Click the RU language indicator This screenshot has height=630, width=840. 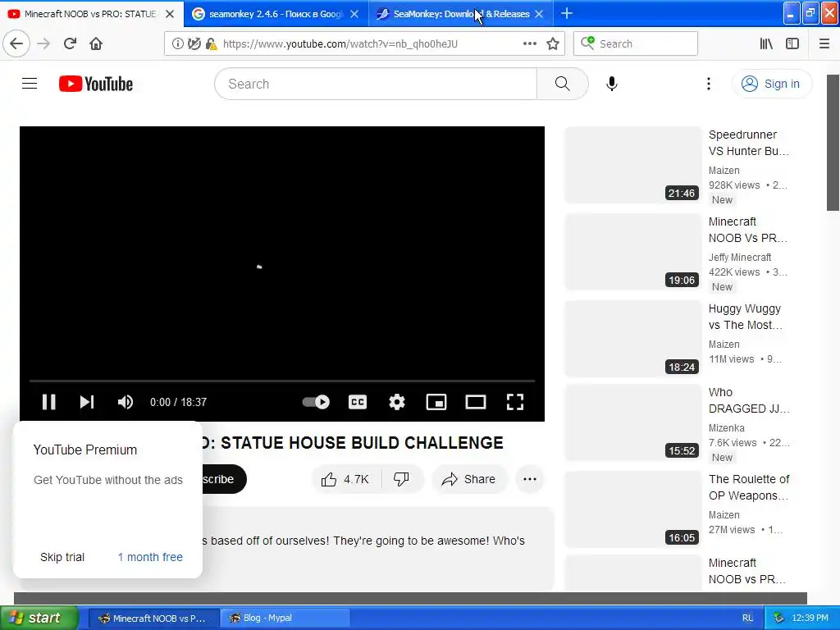click(x=748, y=618)
